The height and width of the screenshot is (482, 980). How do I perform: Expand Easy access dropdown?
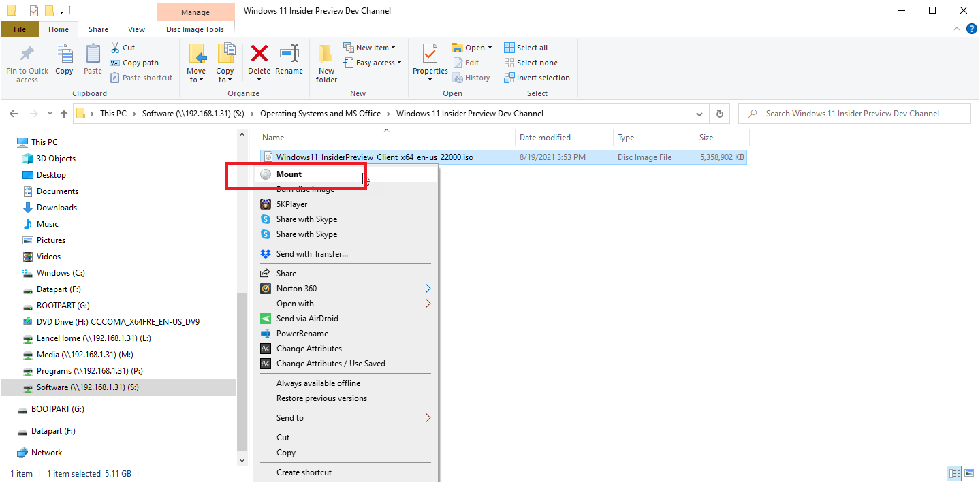(399, 63)
